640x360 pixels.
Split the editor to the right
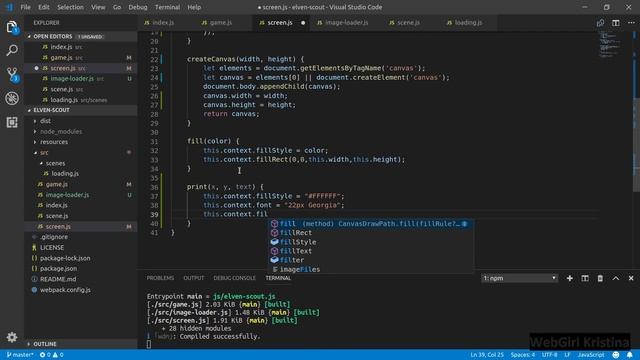click(x=616, y=23)
